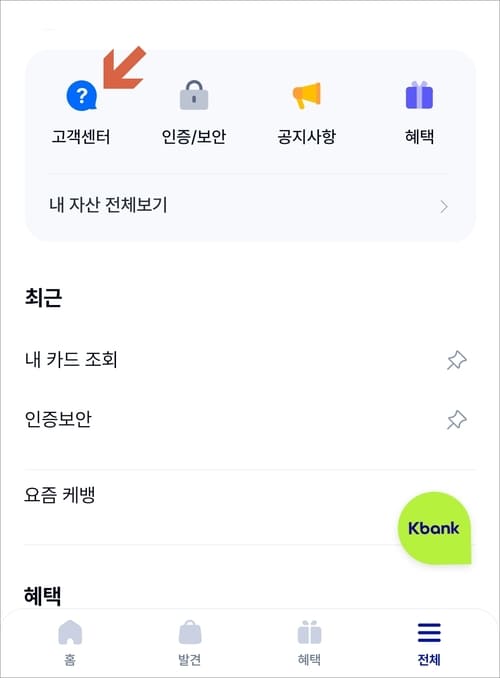Select the 전체 hamburger menu tab
This screenshot has height=678, width=500.
429,633
